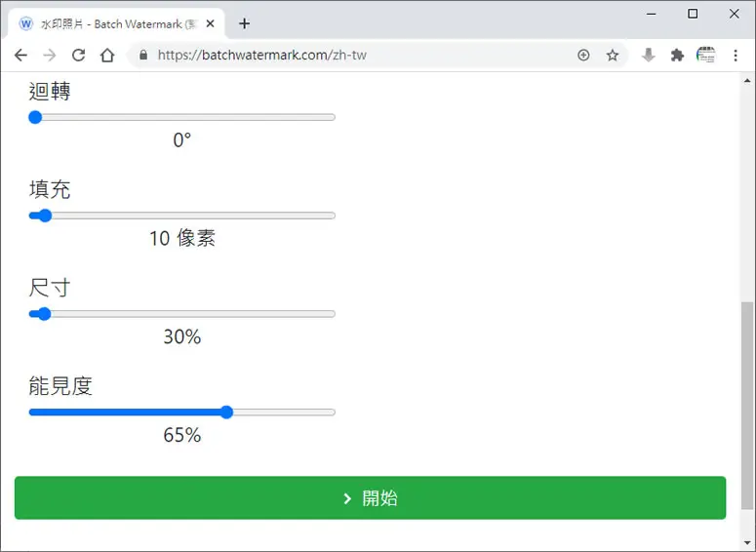
Task: Click the 尺寸 size slider track
Action: point(181,314)
